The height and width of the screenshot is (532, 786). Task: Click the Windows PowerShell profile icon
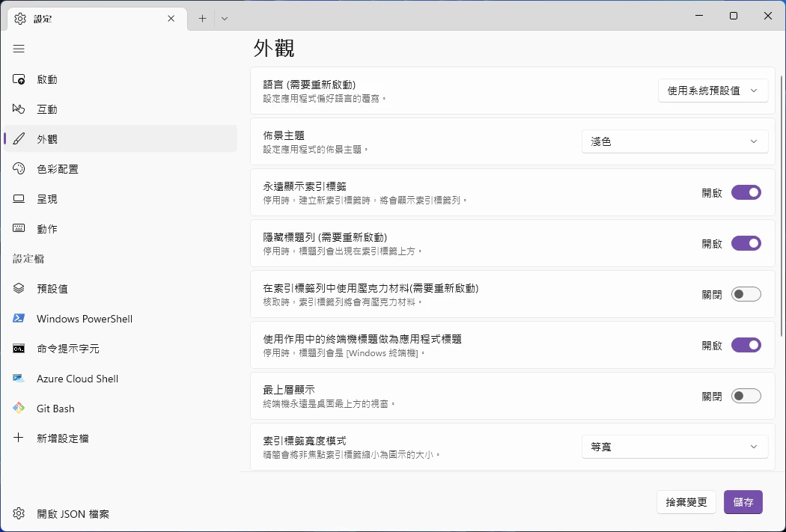pyautogui.click(x=19, y=319)
